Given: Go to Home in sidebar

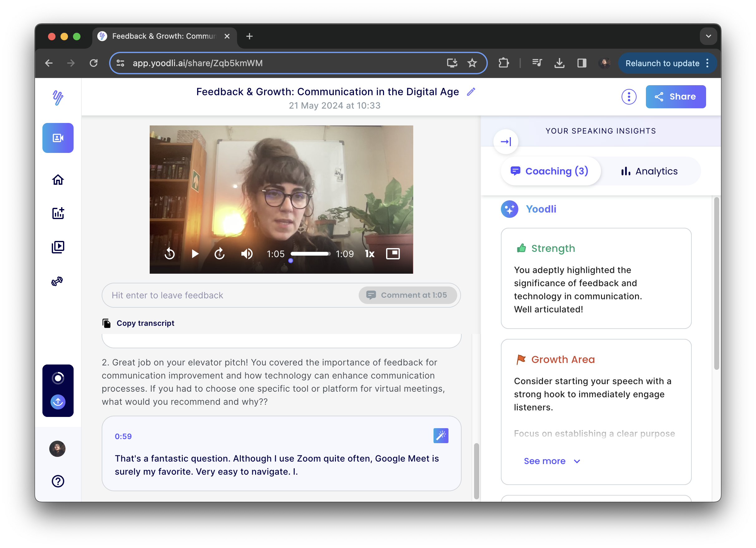Looking at the screenshot, I should click(x=58, y=180).
